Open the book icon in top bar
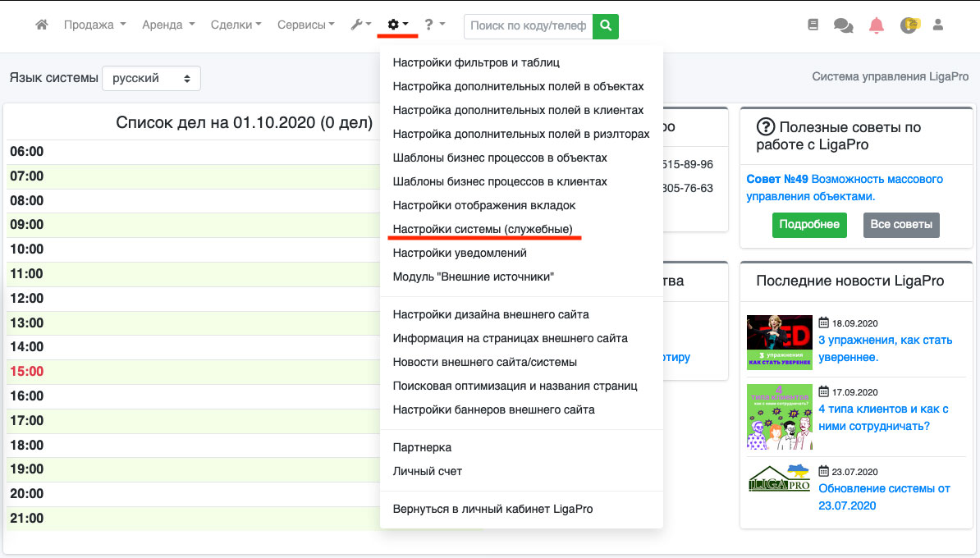Image resolution: width=980 pixels, height=558 pixels. click(x=813, y=25)
